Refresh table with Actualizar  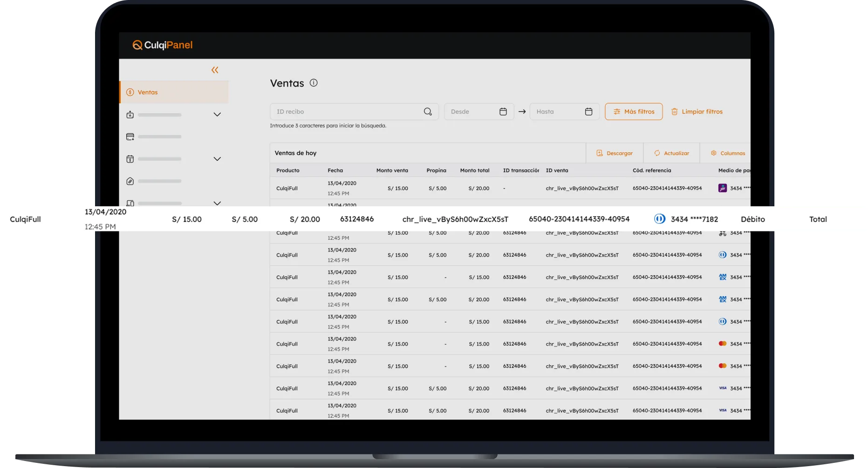(671, 153)
